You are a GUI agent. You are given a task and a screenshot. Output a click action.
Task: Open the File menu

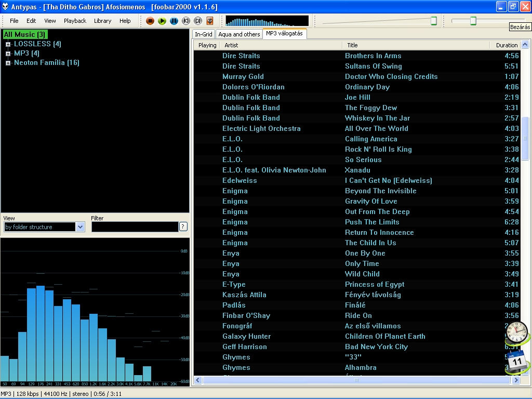pos(14,21)
